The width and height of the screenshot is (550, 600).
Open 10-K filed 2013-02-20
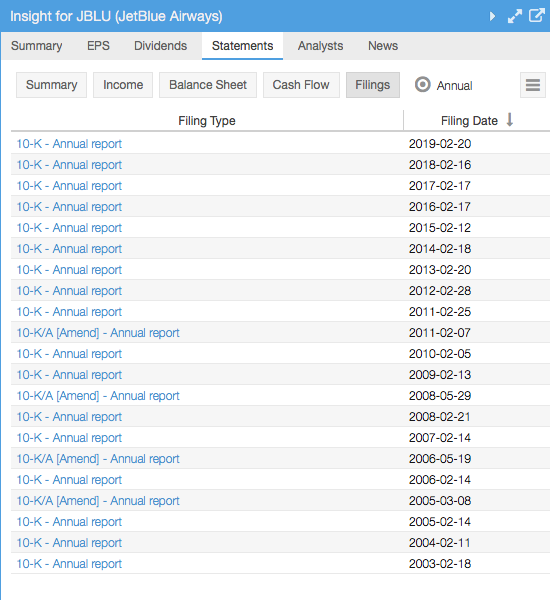coord(69,270)
